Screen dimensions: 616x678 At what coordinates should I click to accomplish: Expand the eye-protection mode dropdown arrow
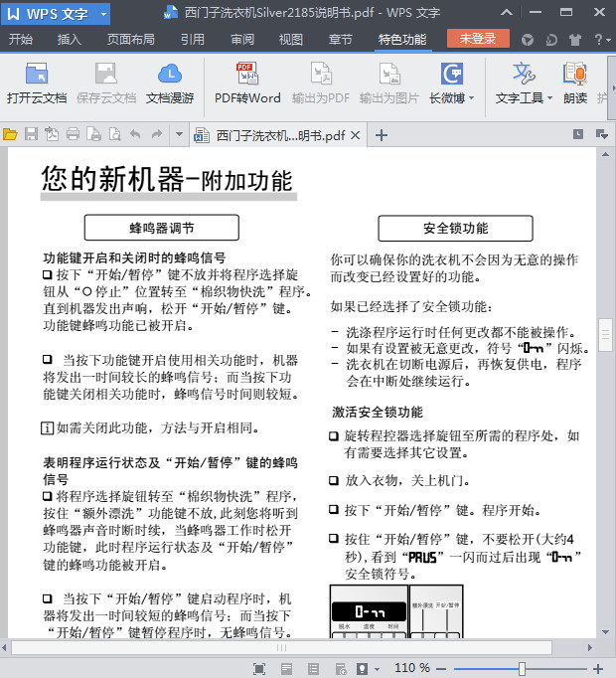point(377,669)
